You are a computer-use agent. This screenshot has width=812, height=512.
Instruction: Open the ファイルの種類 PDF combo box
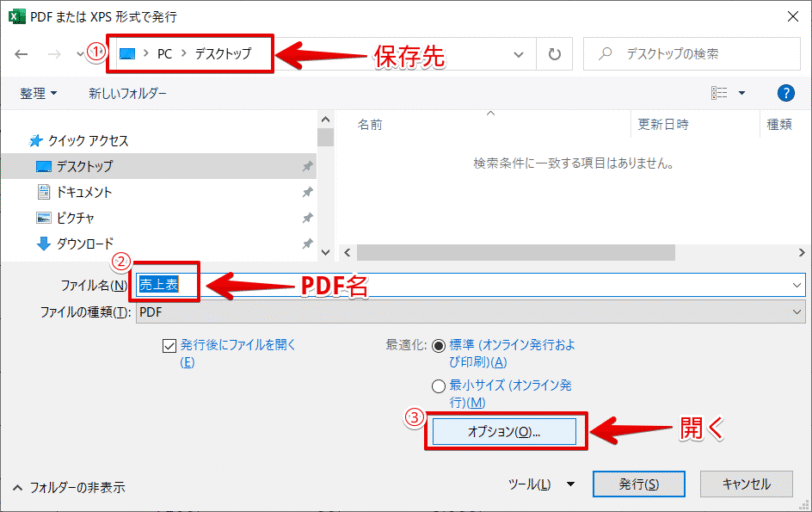470,312
